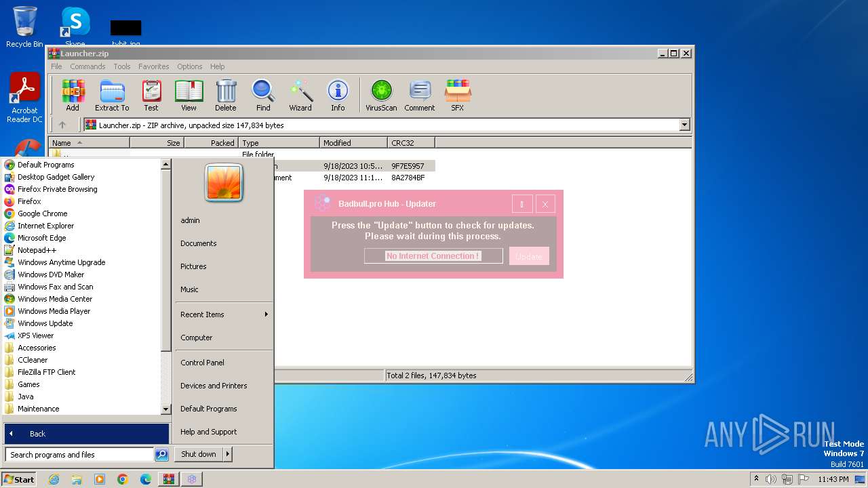This screenshot has width=868, height=488.
Task: Expand Shut down options arrow
Action: coord(227,454)
